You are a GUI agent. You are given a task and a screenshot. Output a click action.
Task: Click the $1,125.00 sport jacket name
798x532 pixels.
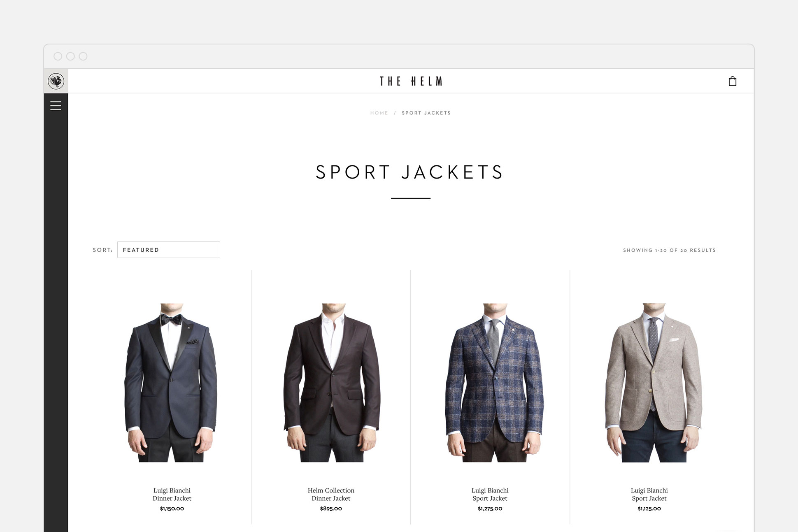(649, 494)
